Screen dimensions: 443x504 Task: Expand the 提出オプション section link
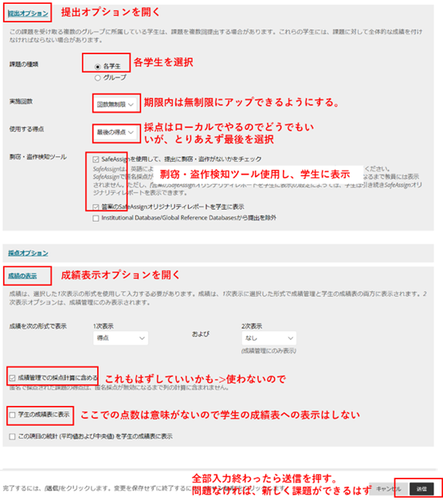(x=28, y=14)
